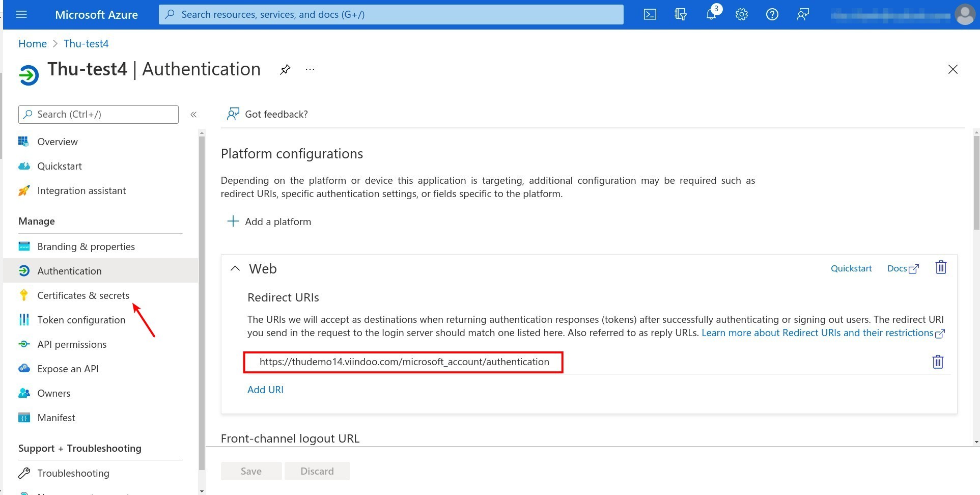The height and width of the screenshot is (495, 980).
Task: Click the Got feedback? icon
Action: [233, 114]
